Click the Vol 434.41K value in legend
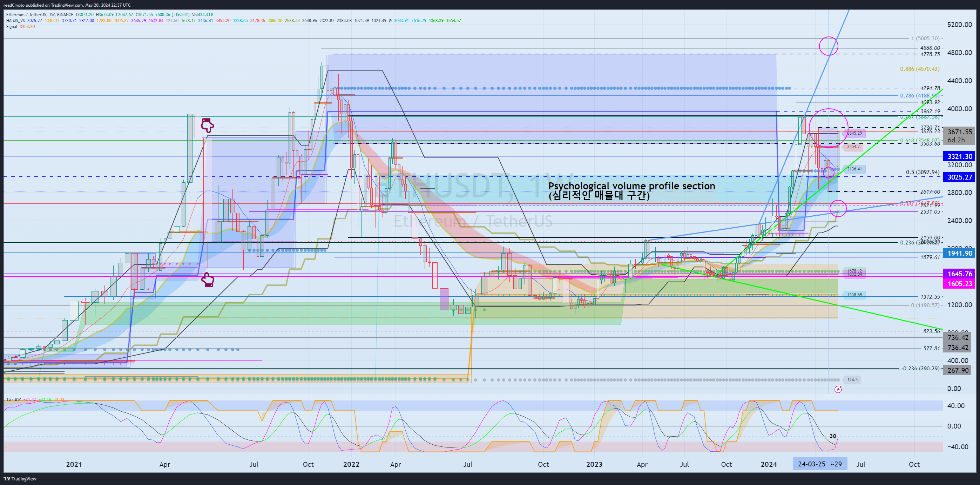Image resolution: width=980 pixels, height=485 pixels. tap(202, 15)
